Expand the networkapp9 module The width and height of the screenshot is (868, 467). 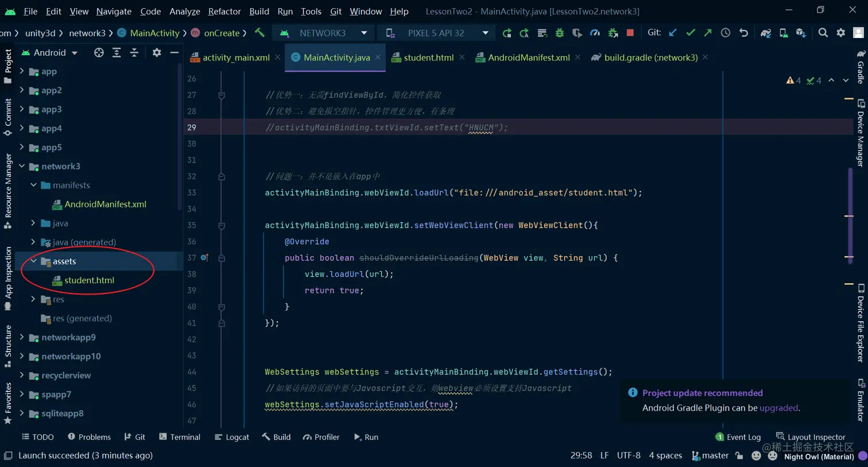click(22, 337)
